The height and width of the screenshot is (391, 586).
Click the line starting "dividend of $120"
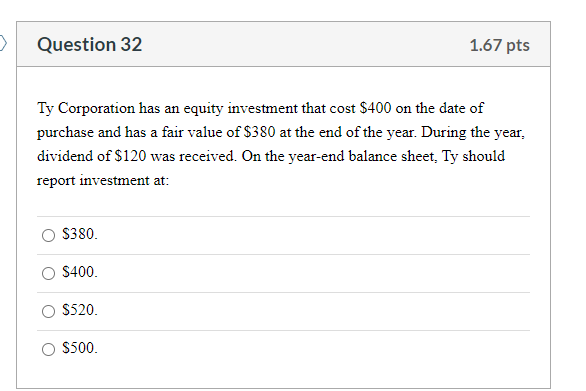(271, 156)
